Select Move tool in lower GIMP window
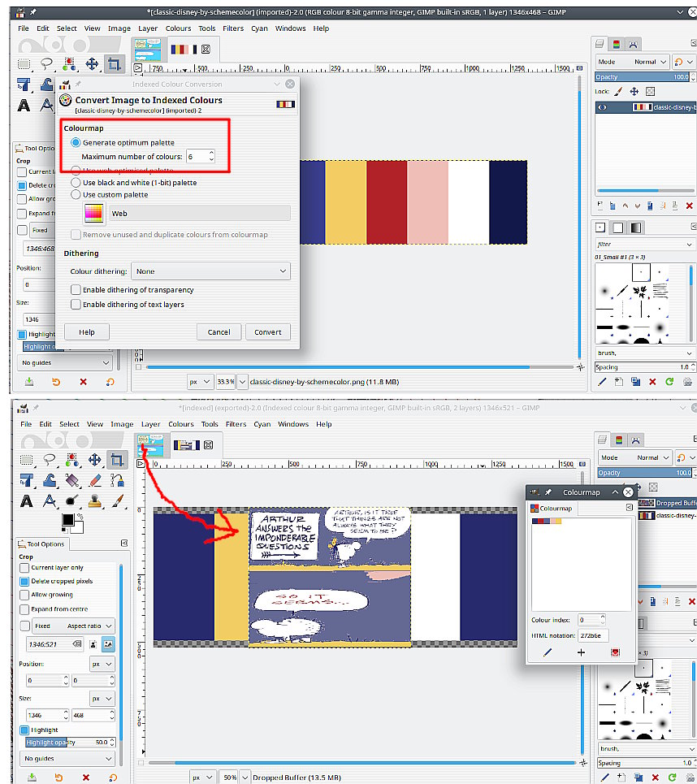Image resolution: width=697 pixels, height=784 pixels. coord(94,460)
